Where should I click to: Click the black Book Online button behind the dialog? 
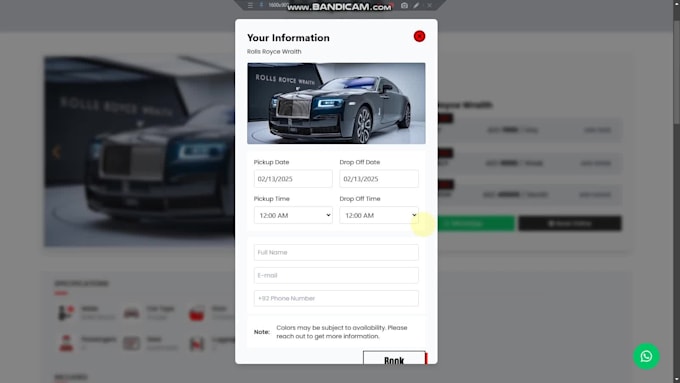point(570,223)
